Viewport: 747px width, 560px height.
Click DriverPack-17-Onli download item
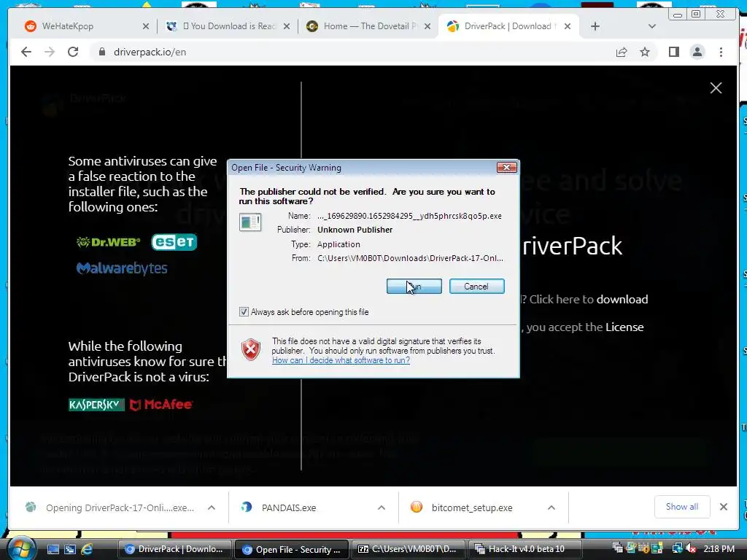(x=112, y=507)
